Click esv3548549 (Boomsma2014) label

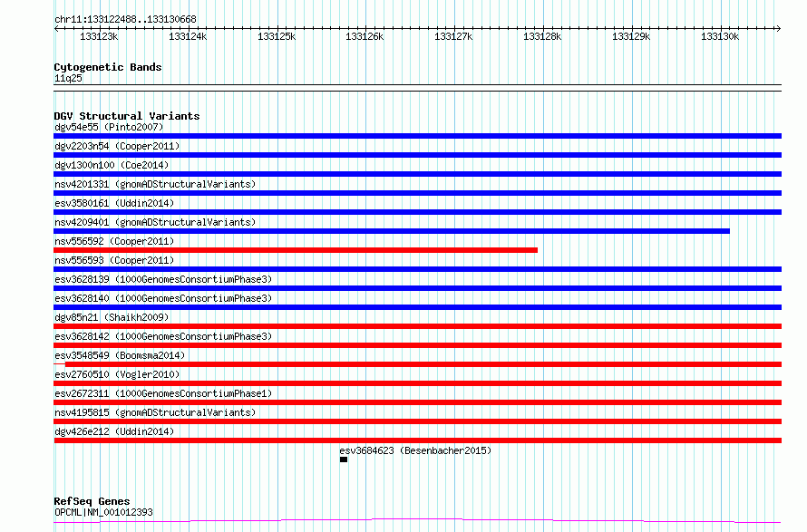point(120,355)
